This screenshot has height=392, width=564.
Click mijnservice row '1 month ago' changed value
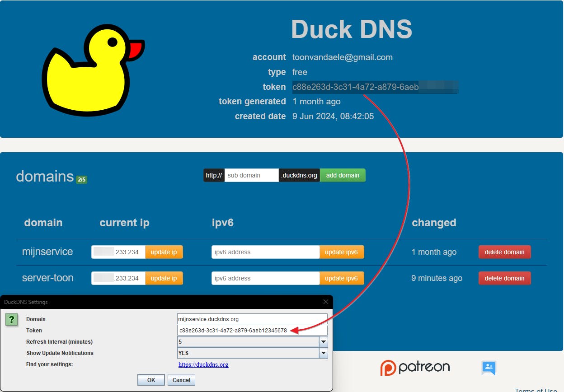(x=434, y=252)
